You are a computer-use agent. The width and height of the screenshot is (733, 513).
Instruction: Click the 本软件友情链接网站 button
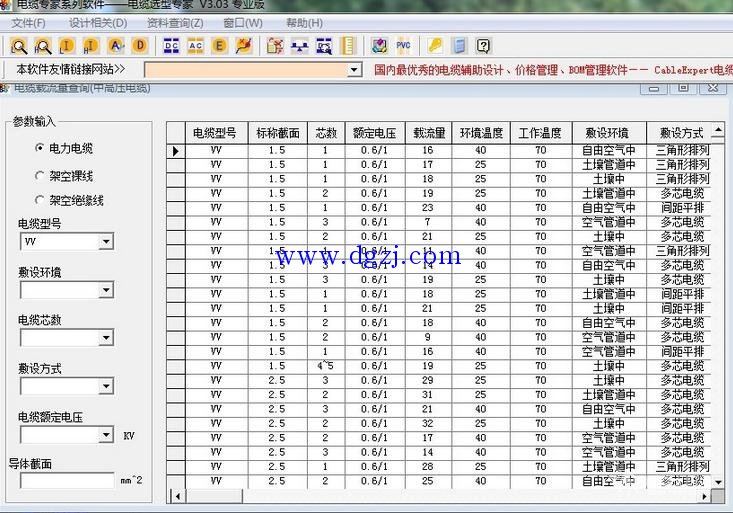(x=71, y=69)
